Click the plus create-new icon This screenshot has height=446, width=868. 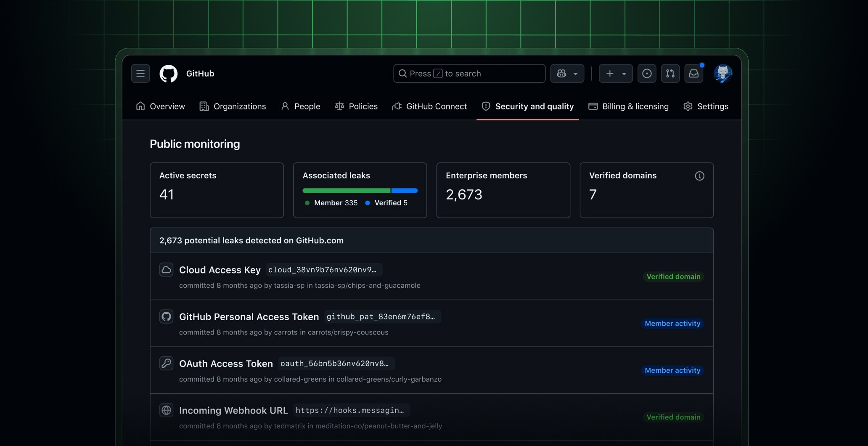[x=610, y=74]
